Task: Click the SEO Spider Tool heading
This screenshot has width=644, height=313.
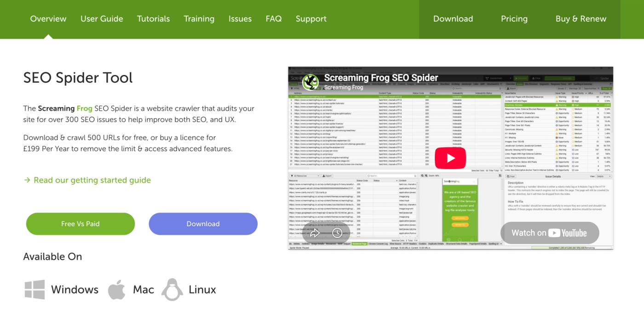Action: click(x=78, y=78)
